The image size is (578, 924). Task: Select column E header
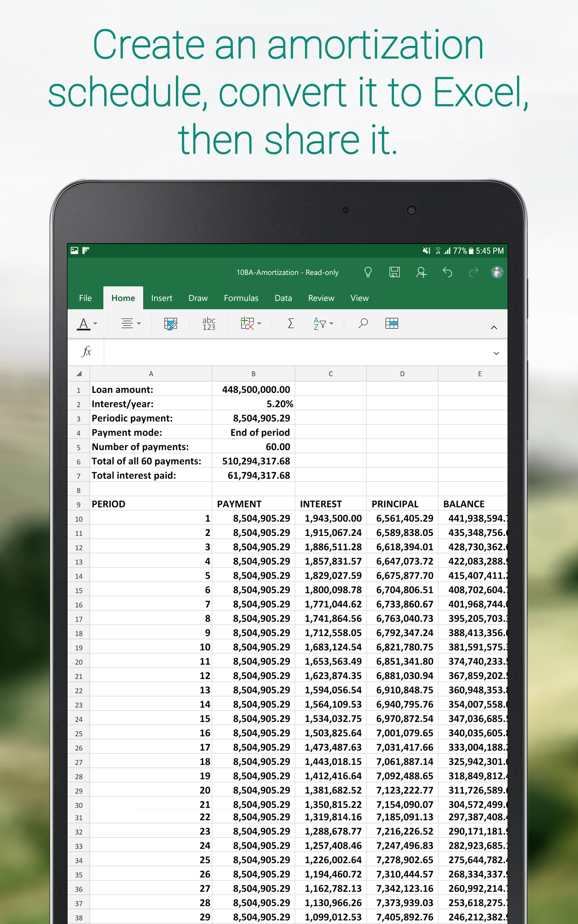click(x=473, y=374)
